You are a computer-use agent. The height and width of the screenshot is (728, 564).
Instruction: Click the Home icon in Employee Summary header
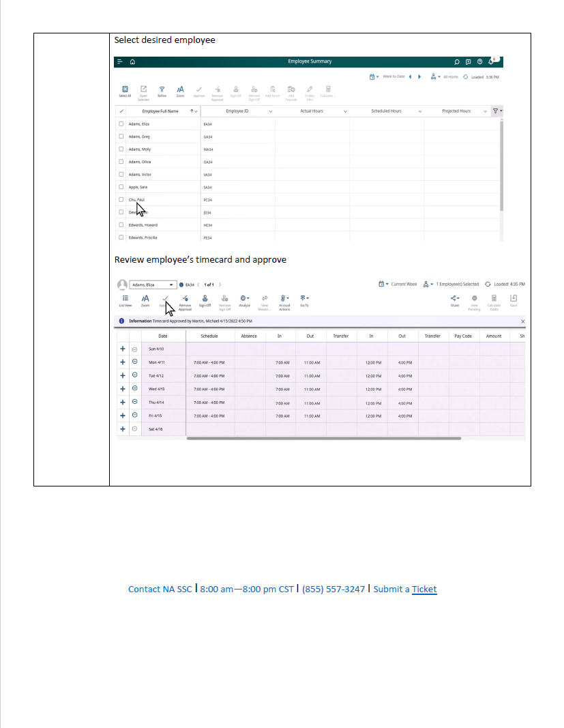(132, 61)
